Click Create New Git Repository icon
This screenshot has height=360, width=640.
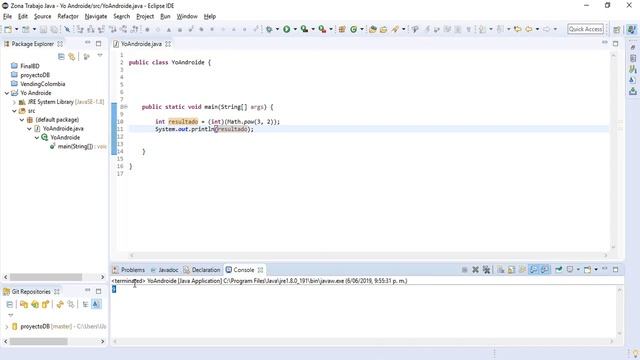45,304
